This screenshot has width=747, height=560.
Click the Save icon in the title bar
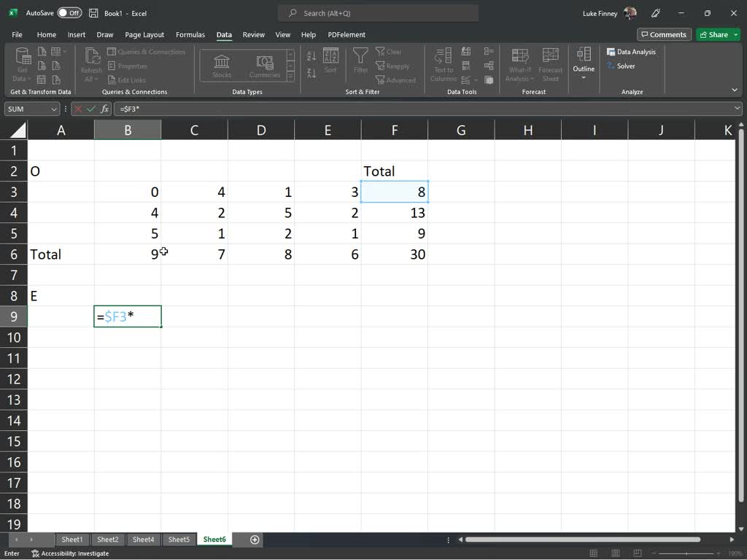pyautogui.click(x=93, y=13)
